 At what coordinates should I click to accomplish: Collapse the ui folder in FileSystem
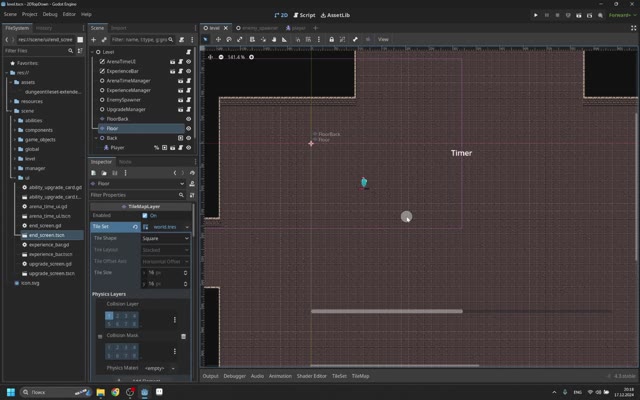15,178
